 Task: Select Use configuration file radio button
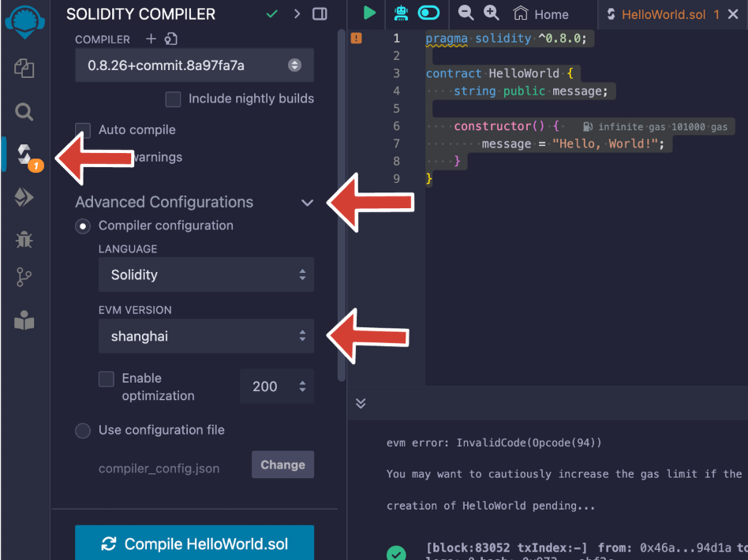(83, 431)
